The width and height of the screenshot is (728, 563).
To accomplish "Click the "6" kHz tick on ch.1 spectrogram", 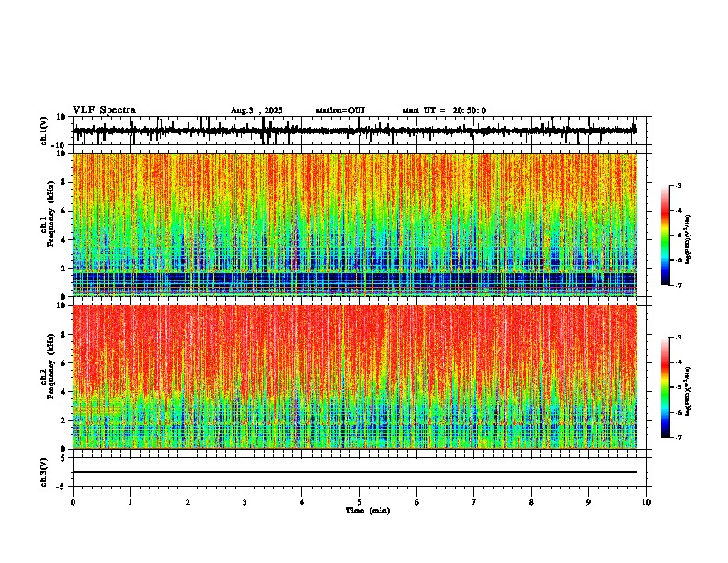I will tap(63, 211).
